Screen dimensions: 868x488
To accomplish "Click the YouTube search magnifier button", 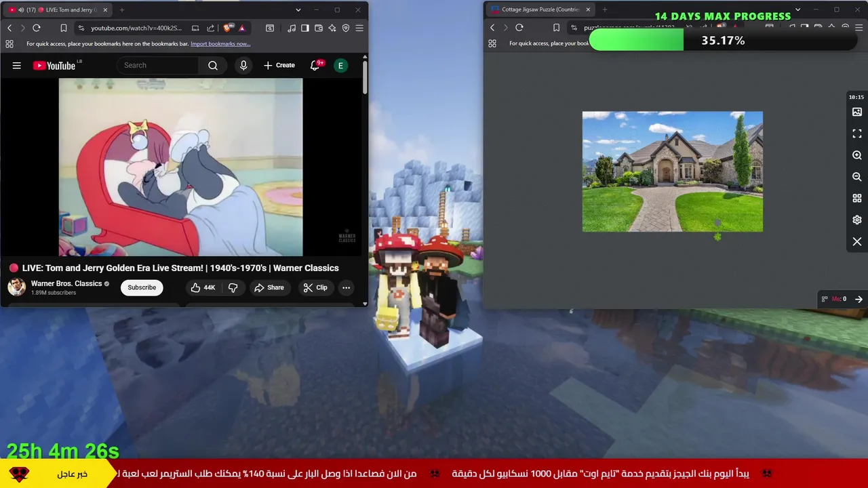I will (213, 66).
